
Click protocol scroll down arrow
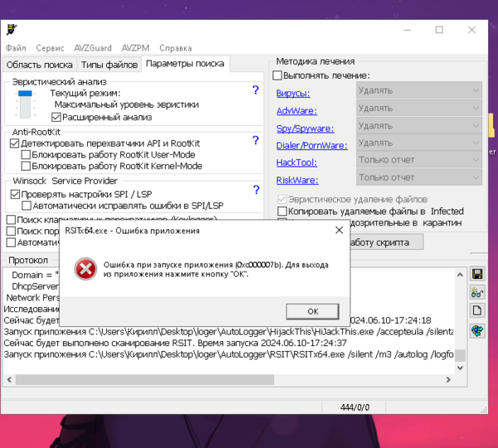point(460,368)
